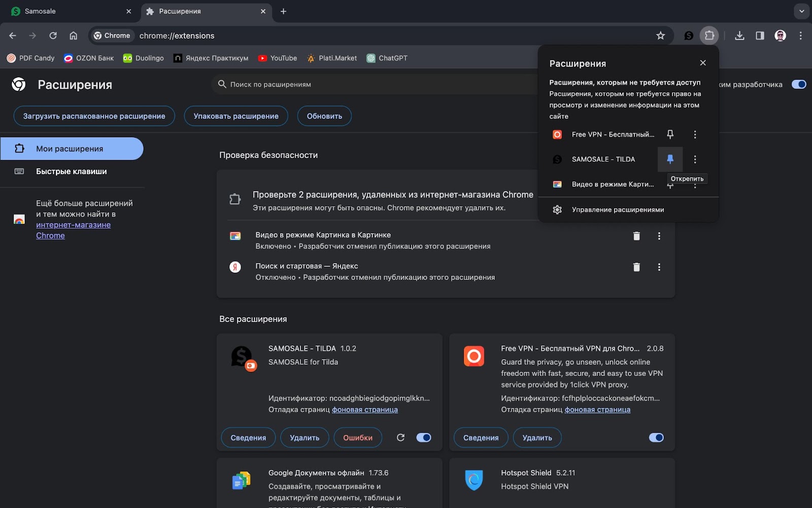Open the Chrome three-dot main menu
This screenshot has width=812, height=508.
click(801, 36)
